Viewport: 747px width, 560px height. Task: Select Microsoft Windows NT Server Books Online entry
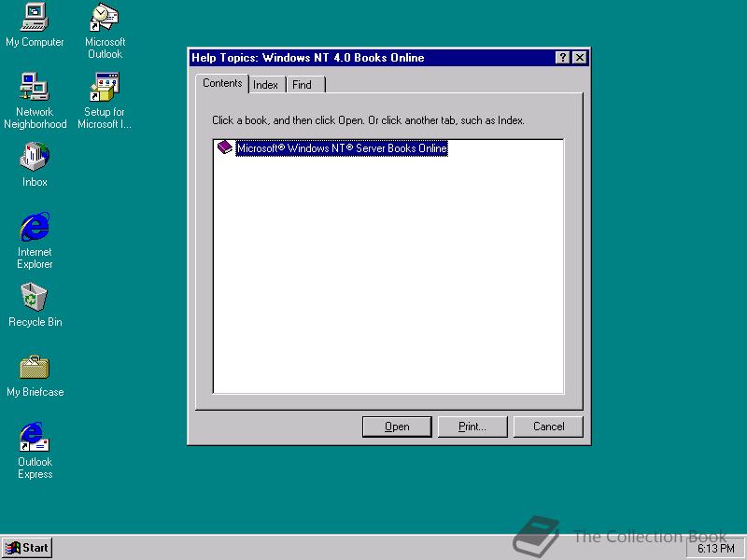coord(342,148)
